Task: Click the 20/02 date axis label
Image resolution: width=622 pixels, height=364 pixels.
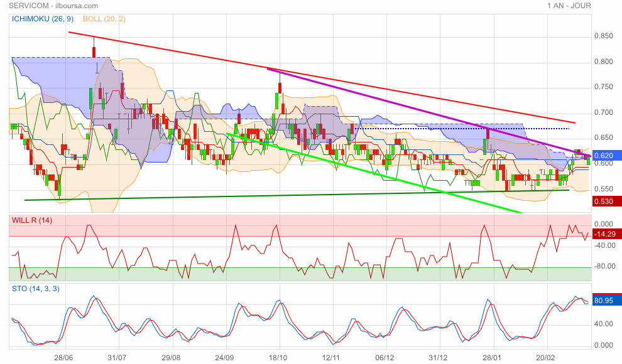Action: click(x=545, y=358)
